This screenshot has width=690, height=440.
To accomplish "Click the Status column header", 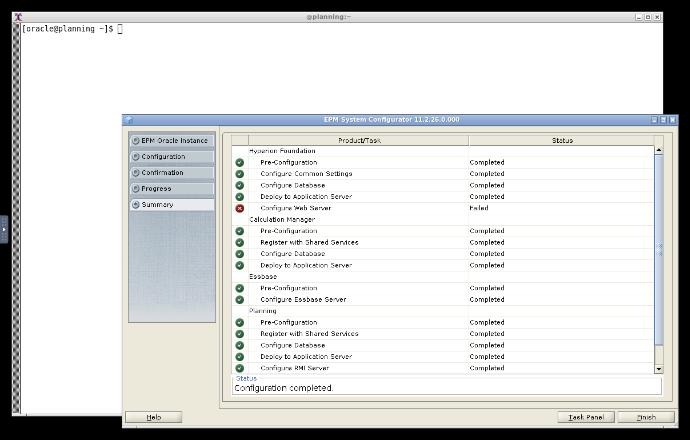I will (562, 140).
